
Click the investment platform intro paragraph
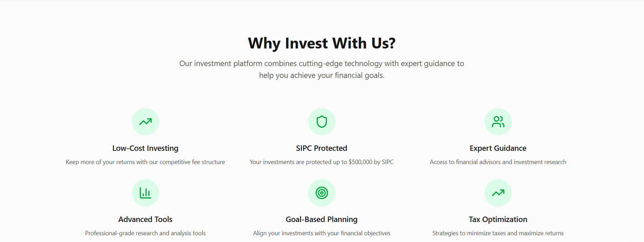[321, 69]
